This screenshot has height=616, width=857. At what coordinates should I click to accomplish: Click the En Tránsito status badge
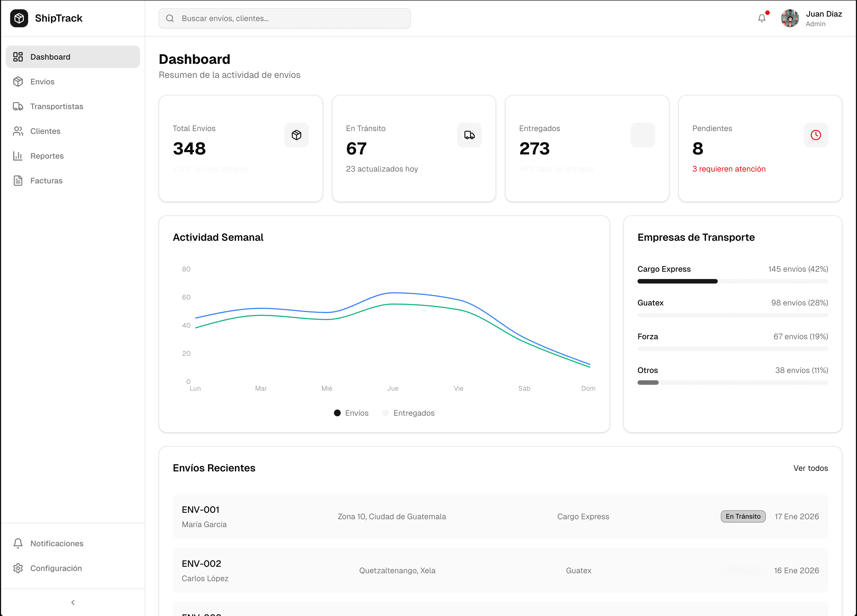point(743,516)
